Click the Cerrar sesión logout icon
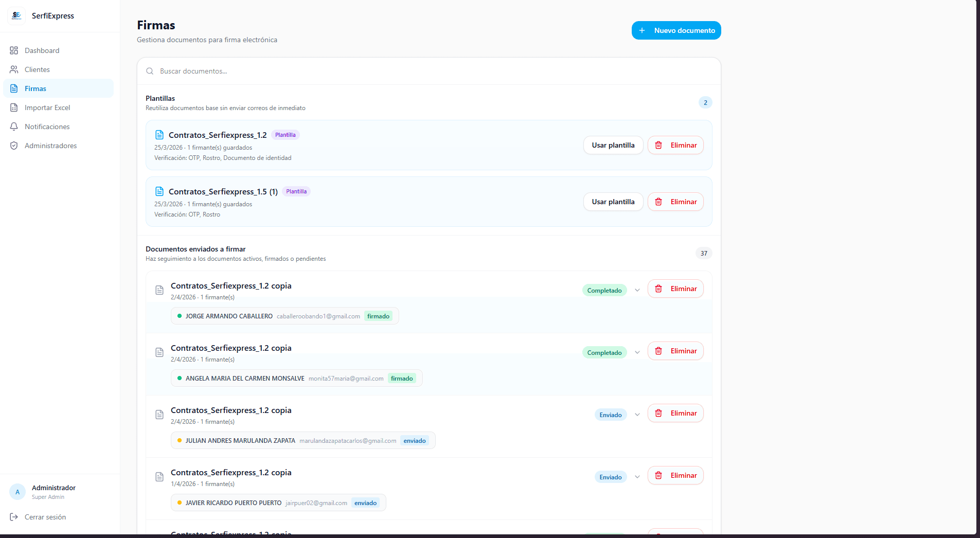980x538 pixels. tap(14, 517)
